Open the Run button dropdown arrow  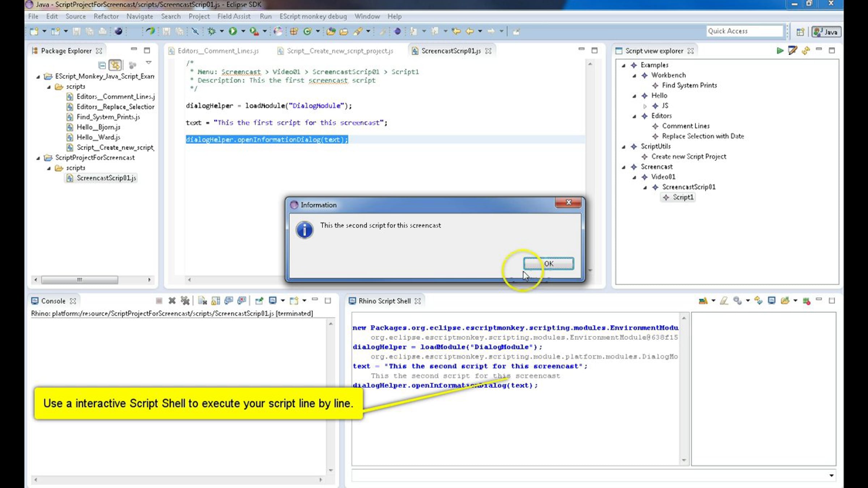point(243,31)
